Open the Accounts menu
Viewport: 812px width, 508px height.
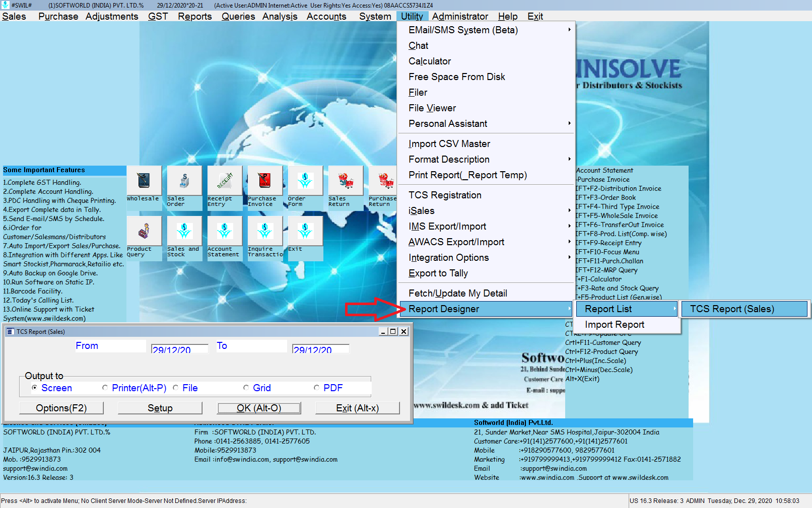click(x=326, y=16)
